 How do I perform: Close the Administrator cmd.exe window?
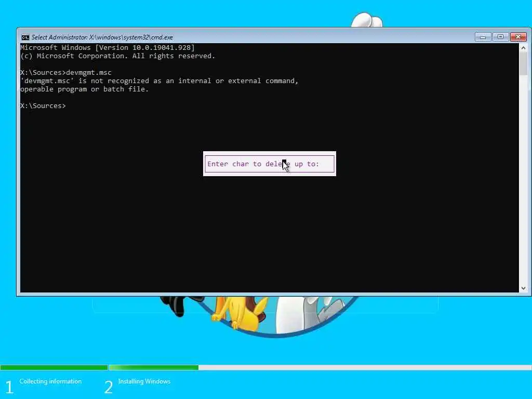518,37
